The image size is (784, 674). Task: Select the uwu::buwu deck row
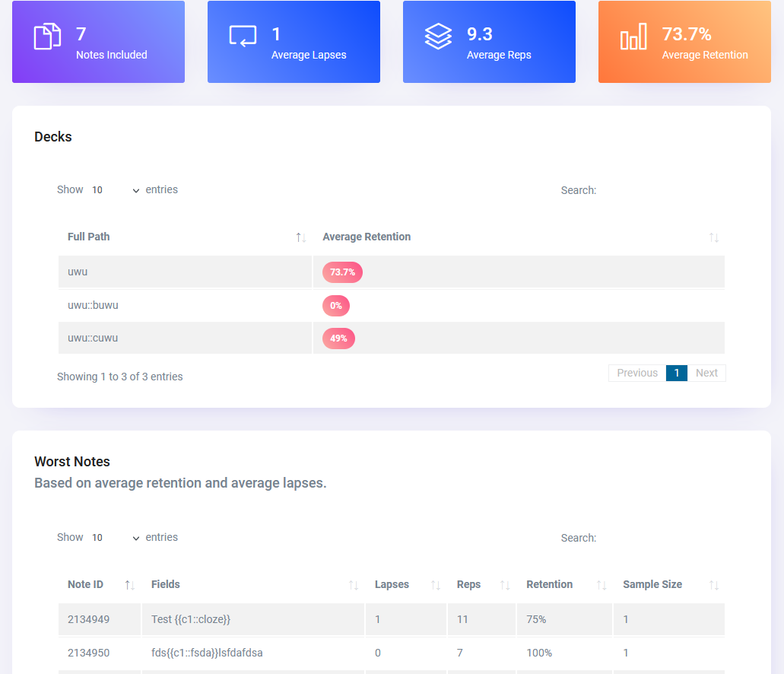coord(93,305)
